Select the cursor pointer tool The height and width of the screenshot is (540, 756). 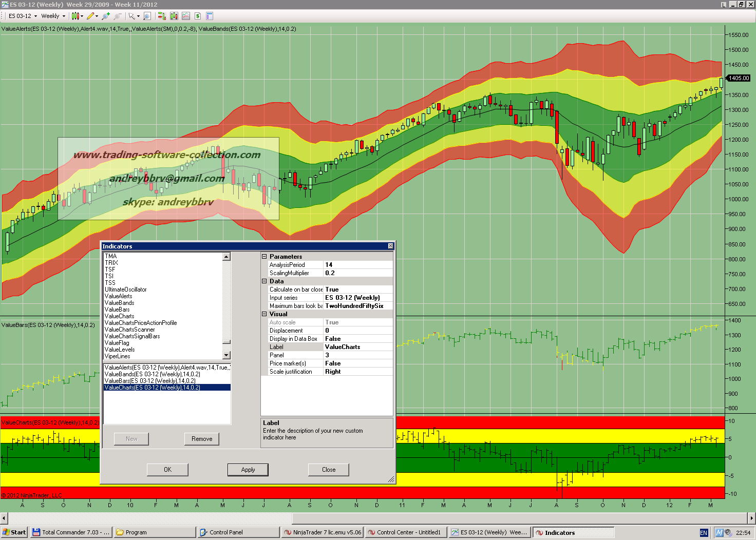point(132,16)
